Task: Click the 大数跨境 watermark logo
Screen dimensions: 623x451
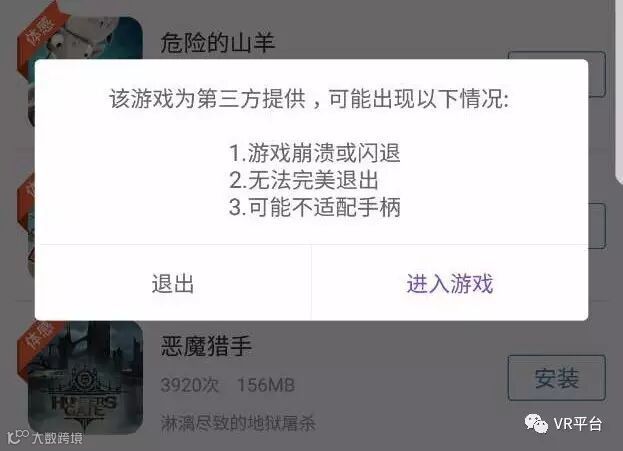Action: pyautogui.click(x=45, y=437)
